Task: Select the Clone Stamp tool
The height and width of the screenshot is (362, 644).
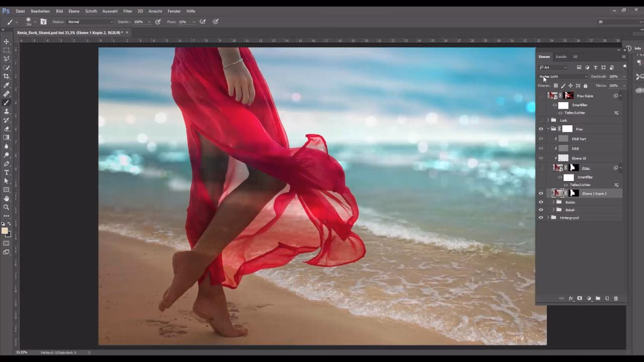Action: pyautogui.click(x=7, y=112)
